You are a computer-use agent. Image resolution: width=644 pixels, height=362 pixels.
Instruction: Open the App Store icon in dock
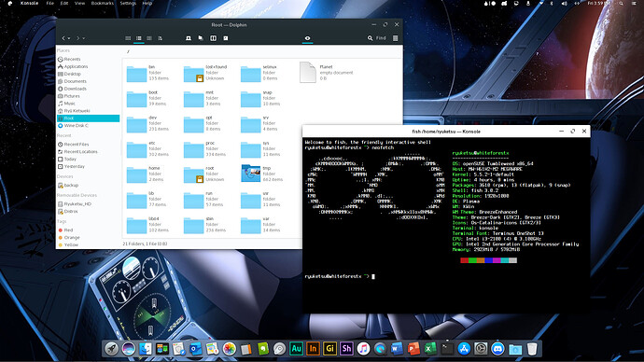tap(464, 349)
